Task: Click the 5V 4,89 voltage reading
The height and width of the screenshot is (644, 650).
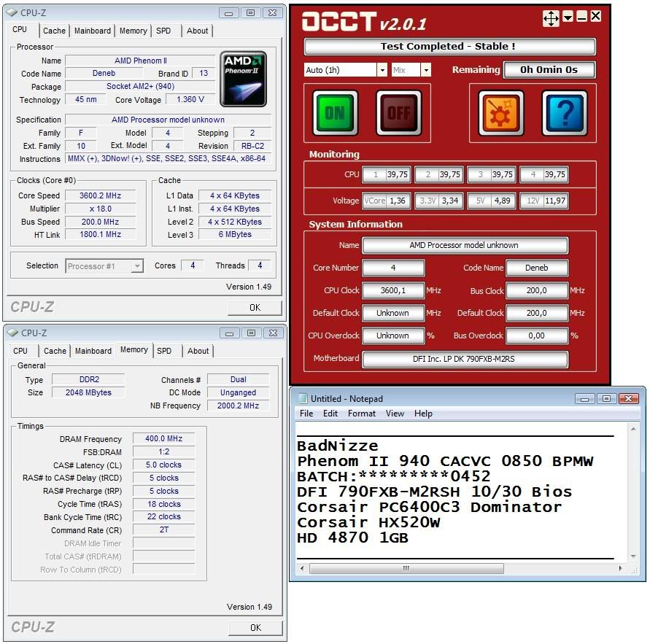Action: point(492,201)
